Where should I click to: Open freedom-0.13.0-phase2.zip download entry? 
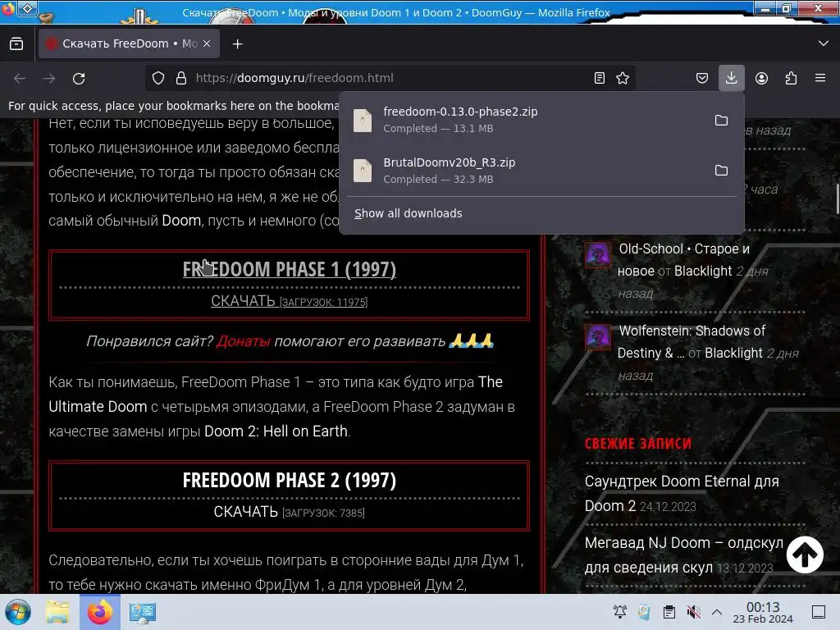(525, 120)
